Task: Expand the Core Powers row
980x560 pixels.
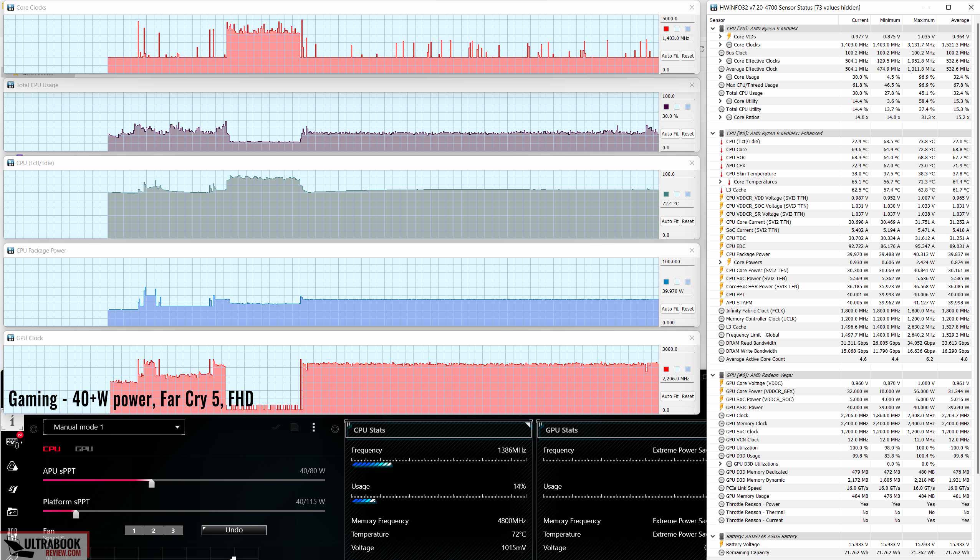Action: tap(720, 262)
